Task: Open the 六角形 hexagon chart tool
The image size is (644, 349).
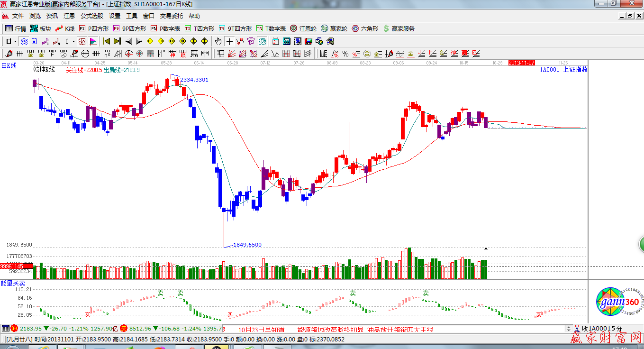Action: tap(365, 28)
